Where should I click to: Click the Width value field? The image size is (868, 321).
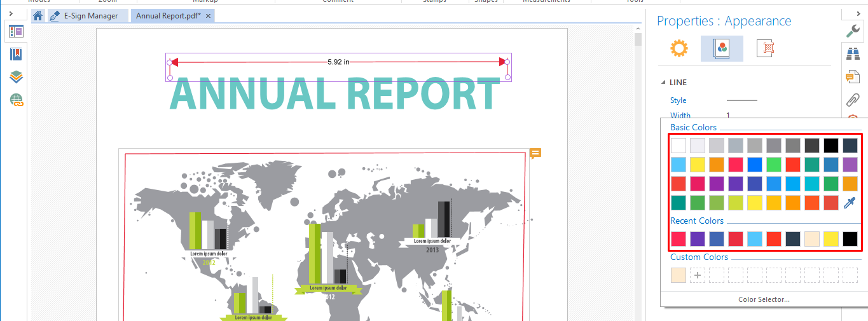click(728, 115)
